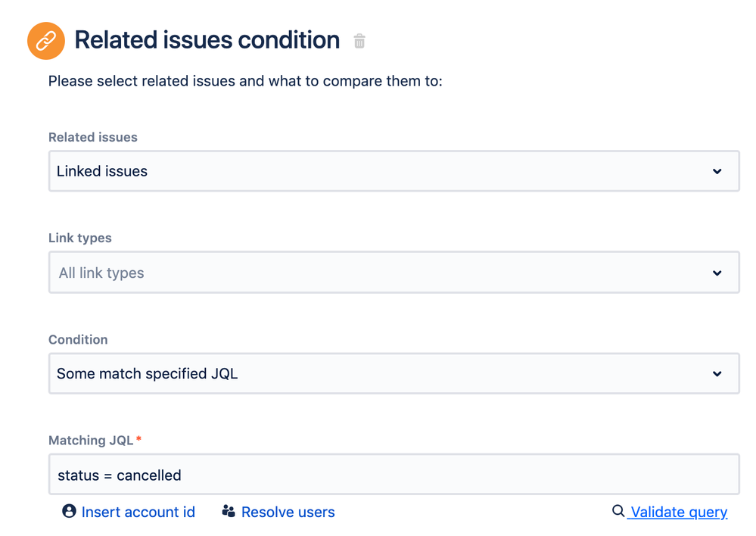The width and height of the screenshot is (756, 536).
Task: Click the magnifier icon beside Validate query
Action: click(618, 511)
